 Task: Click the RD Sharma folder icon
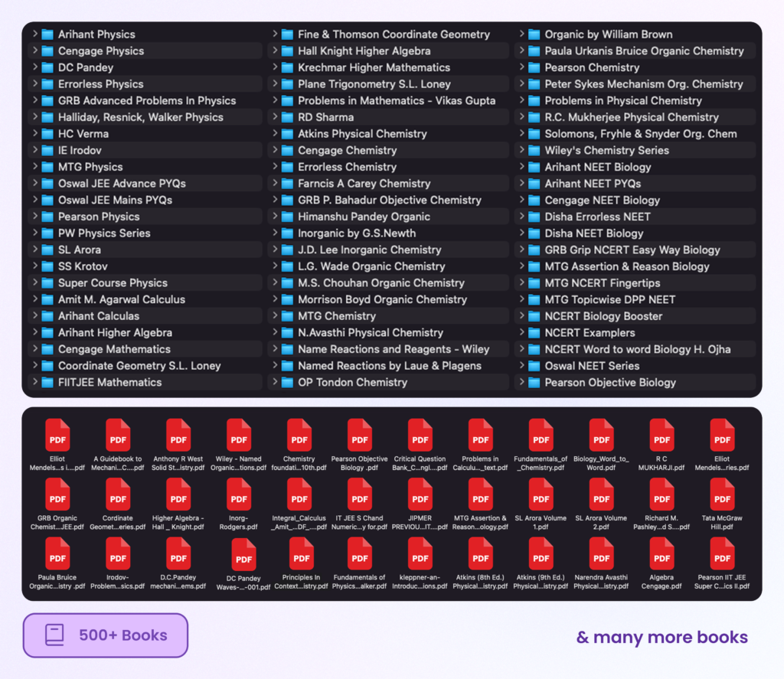click(287, 117)
